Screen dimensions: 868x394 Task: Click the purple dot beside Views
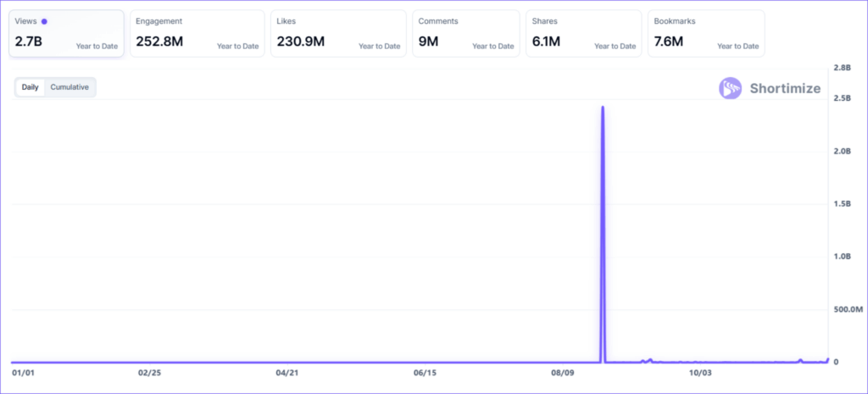point(44,21)
